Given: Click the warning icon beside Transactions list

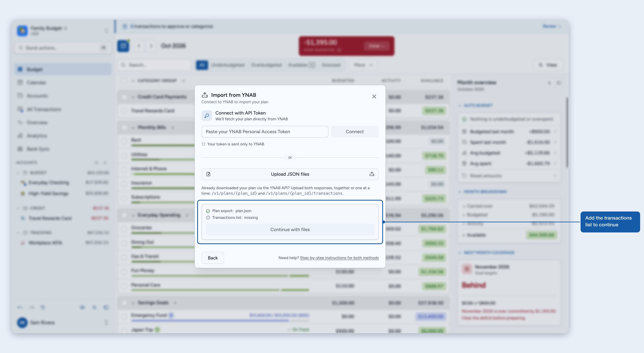Looking at the screenshot, I should [x=208, y=218].
